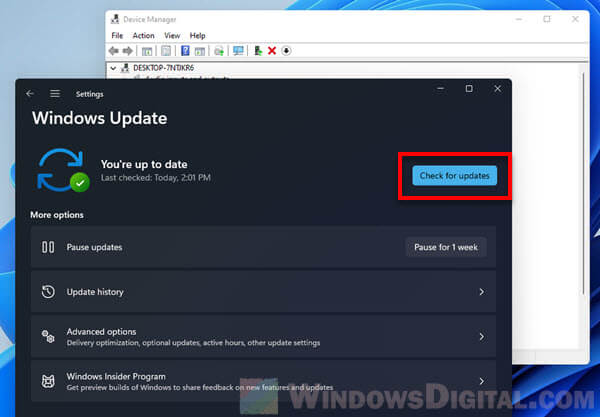Minimize the Settings window
Viewport: 600px width, 417px height.
coord(440,89)
